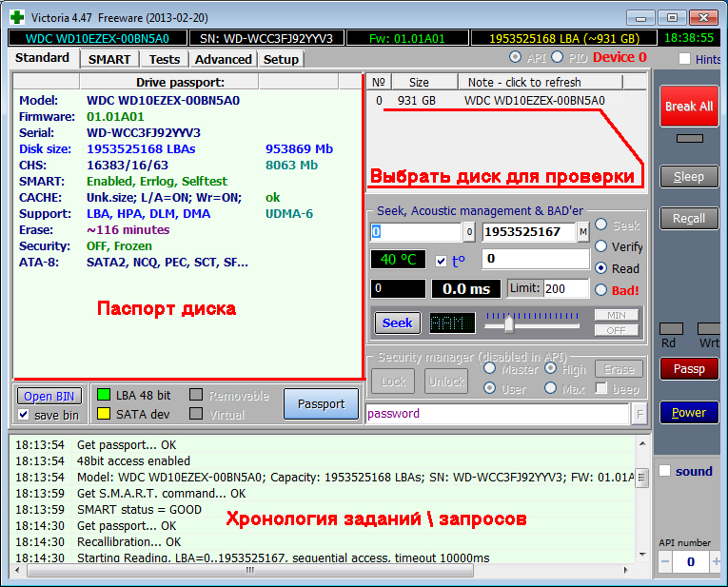Click the API number value field
The height and width of the screenshot is (587, 728).
[691, 561]
